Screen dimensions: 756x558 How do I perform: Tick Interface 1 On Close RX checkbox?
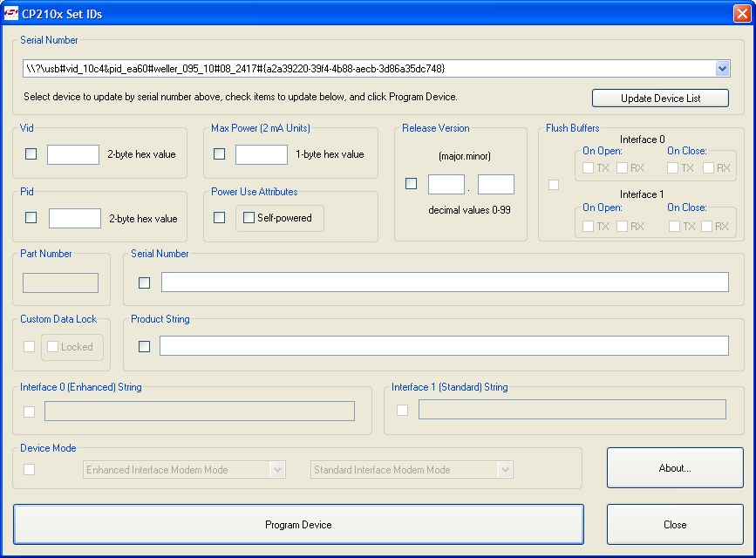click(x=707, y=226)
